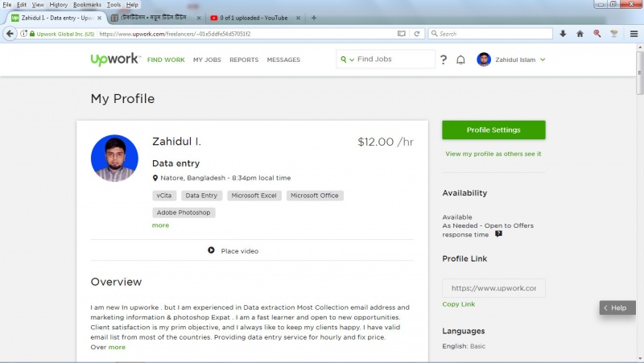Open the MY JOBS navigation item

207,60
